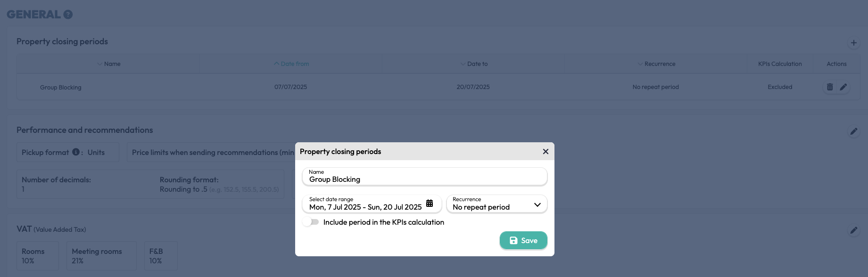868x277 pixels.
Task: Click the Name input field in dialog
Action: [425, 176]
